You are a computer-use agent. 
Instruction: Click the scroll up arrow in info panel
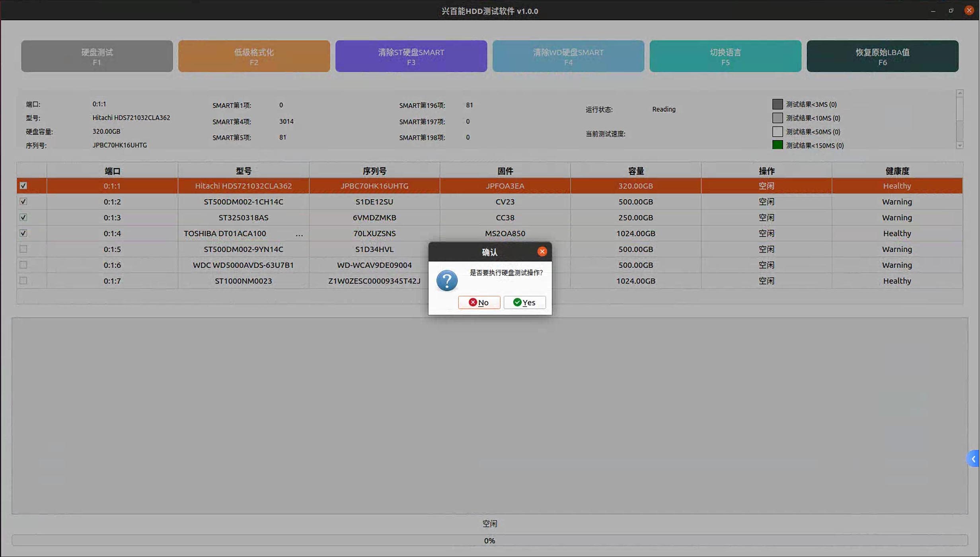960,93
